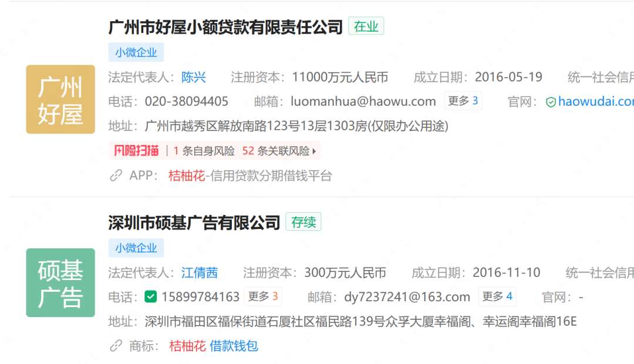Select registered capital 300万元人民币
The width and height of the screenshot is (634, 364).
(x=345, y=272)
